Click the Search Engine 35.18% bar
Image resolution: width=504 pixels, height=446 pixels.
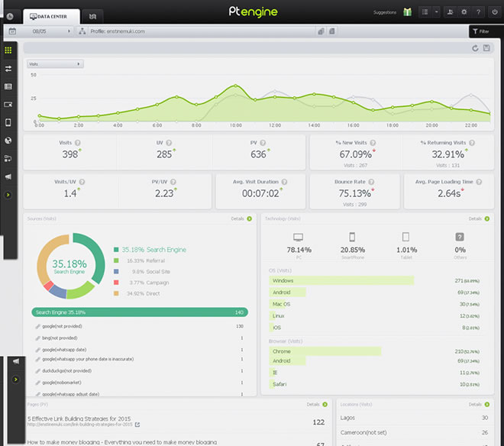tap(140, 312)
